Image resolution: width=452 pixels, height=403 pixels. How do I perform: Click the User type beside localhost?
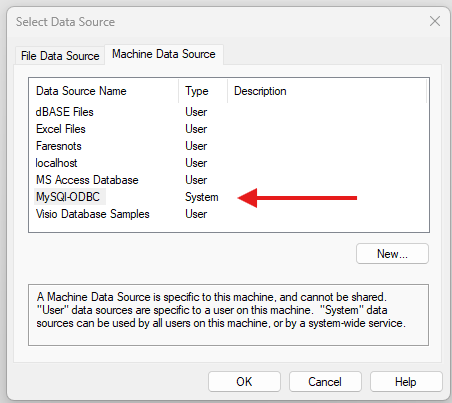point(196,163)
